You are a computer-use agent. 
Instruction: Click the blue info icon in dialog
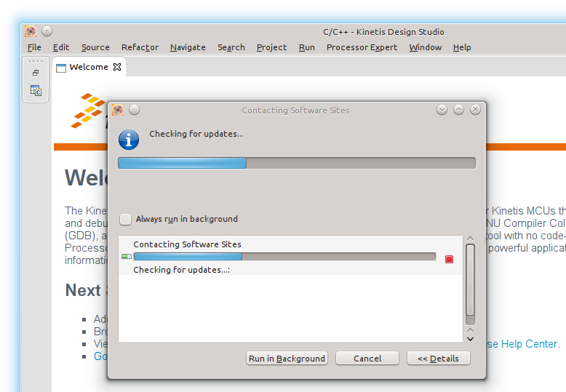pyautogui.click(x=129, y=139)
